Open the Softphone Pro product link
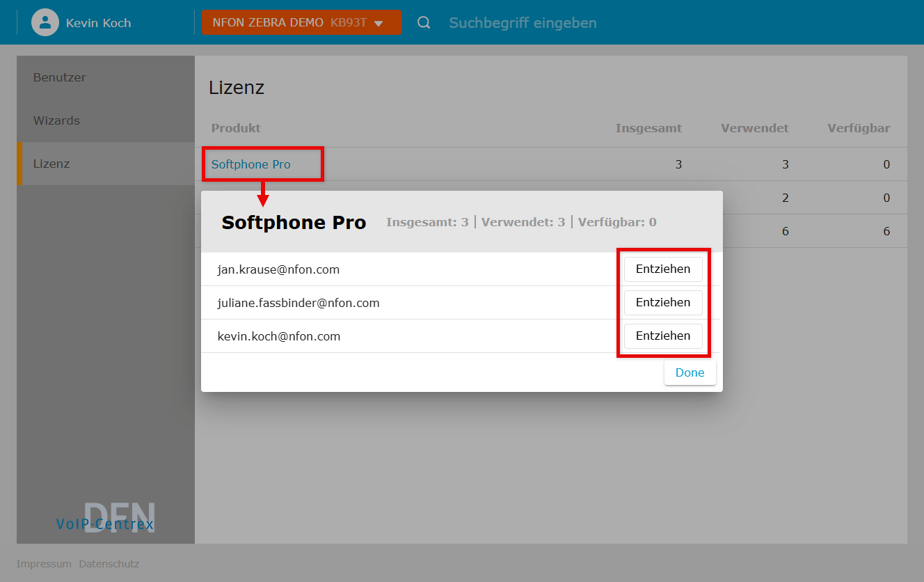 pyautogui.click(x=251, y=164)
